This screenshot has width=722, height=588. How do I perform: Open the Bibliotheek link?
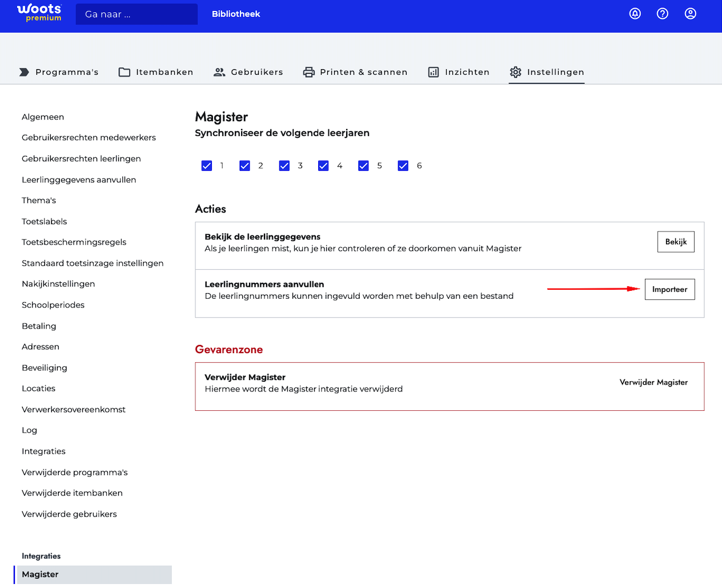click(x=236, y=14)
